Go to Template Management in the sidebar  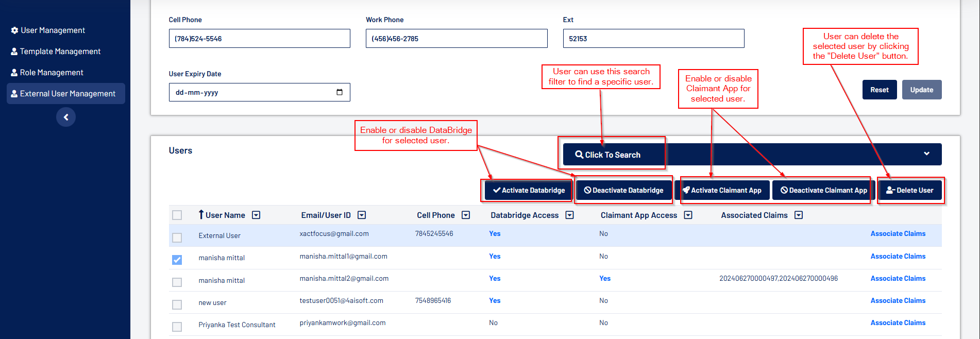(60, 52)
